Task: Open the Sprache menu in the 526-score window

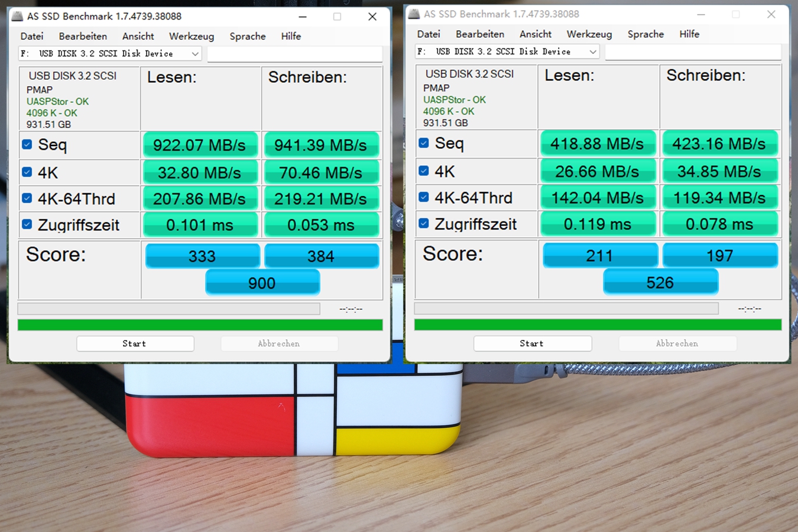Action: (645, 34)
